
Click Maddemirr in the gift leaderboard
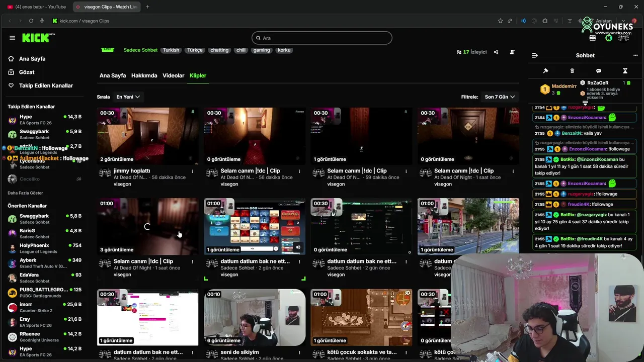564,86
